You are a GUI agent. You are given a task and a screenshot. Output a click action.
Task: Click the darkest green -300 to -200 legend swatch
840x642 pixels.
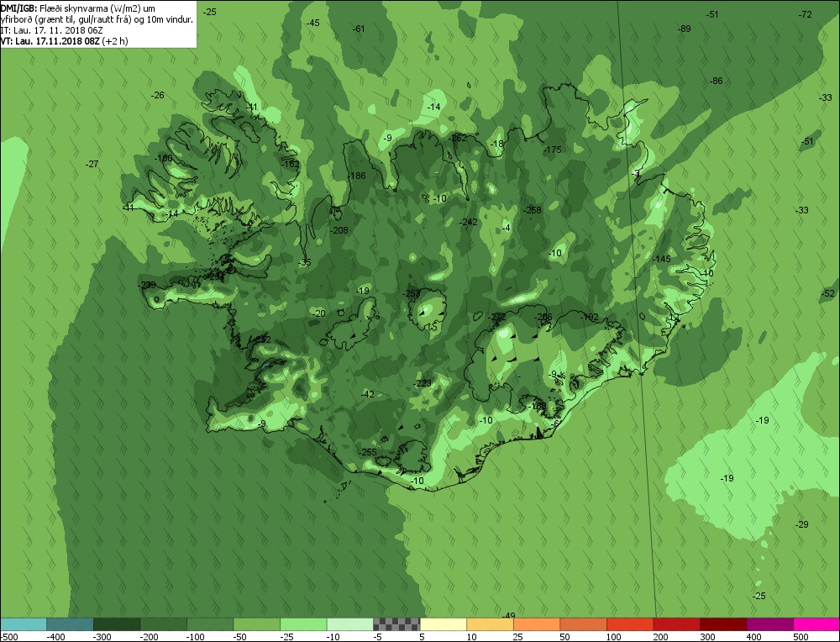coord(116,624)
